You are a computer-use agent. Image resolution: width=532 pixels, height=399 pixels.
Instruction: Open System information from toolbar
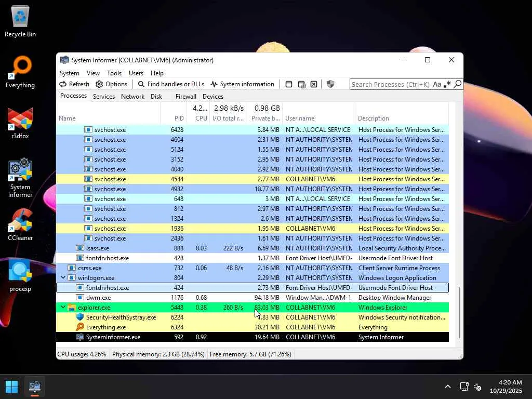pyautogui.click(x=243, y=84)
